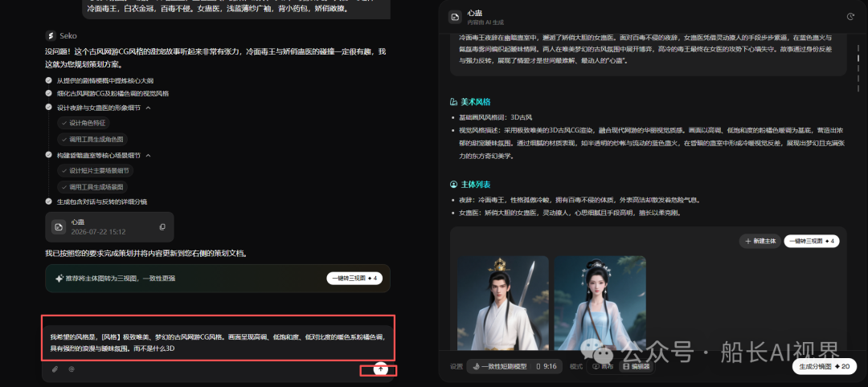The height and width of the screenshot is (387, 868).
Task: Click the 主体列表 heading
Action: coord(475,184)
